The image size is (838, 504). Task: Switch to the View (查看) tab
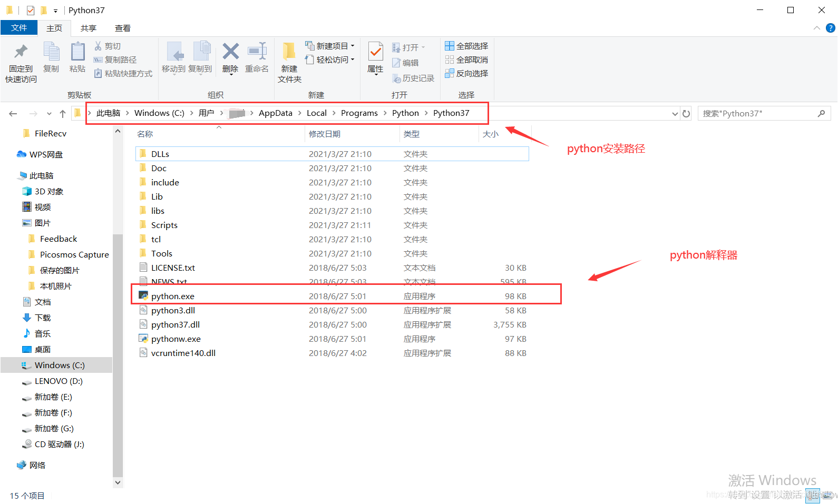[123, 28]
